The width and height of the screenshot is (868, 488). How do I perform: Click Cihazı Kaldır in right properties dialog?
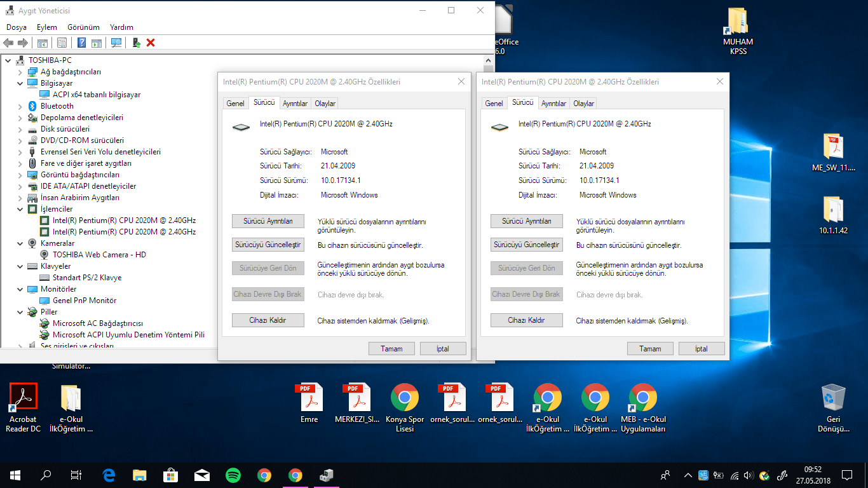(527, 320)
